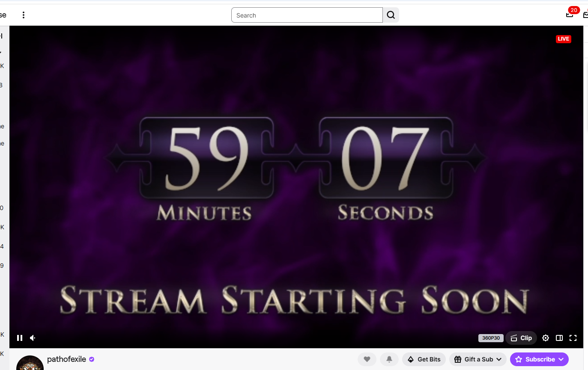Click the verified badge beside pathofexile
This screenshot has height=370, width=588.
click(92, 359)
